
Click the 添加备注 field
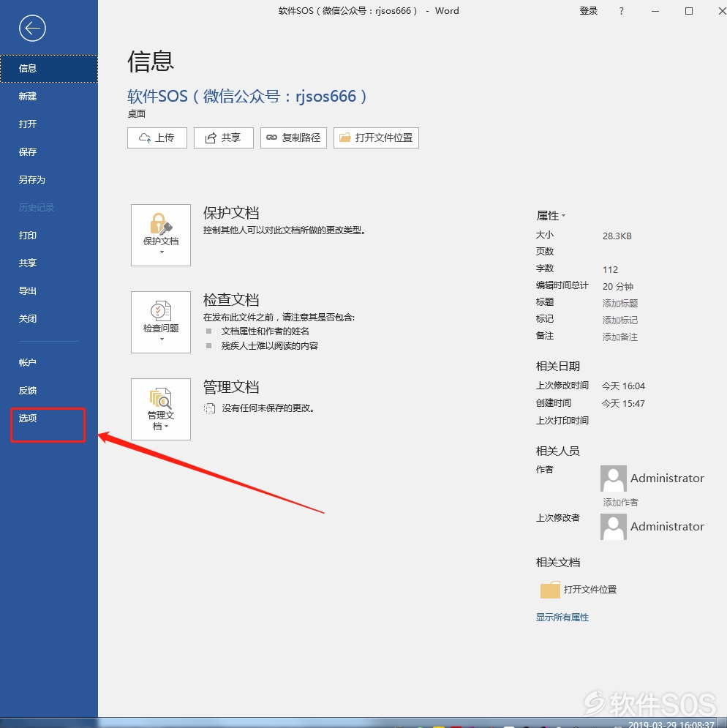point(620,337)
